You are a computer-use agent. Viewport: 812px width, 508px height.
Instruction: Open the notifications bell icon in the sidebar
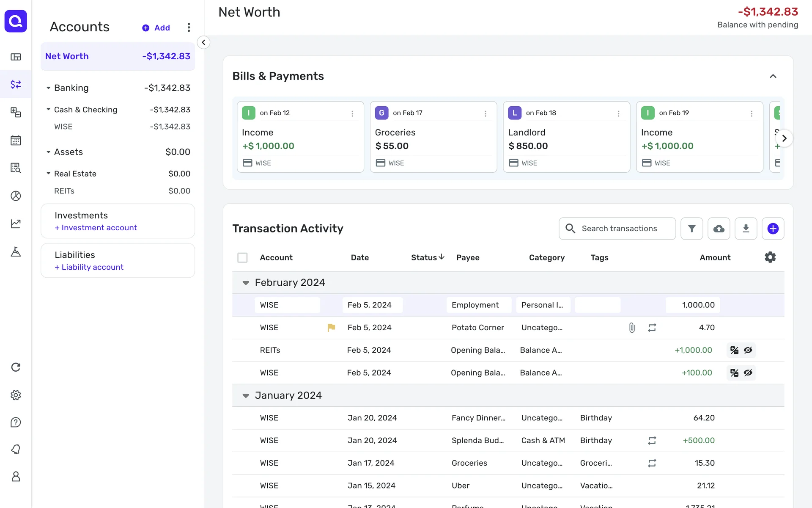click(x=16, y=449)
